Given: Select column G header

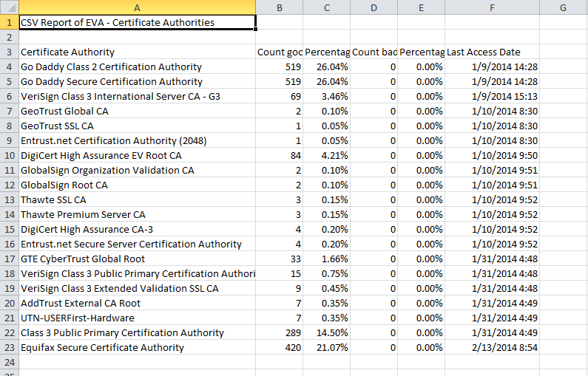Looking at the screenshot, I should 564,7.
